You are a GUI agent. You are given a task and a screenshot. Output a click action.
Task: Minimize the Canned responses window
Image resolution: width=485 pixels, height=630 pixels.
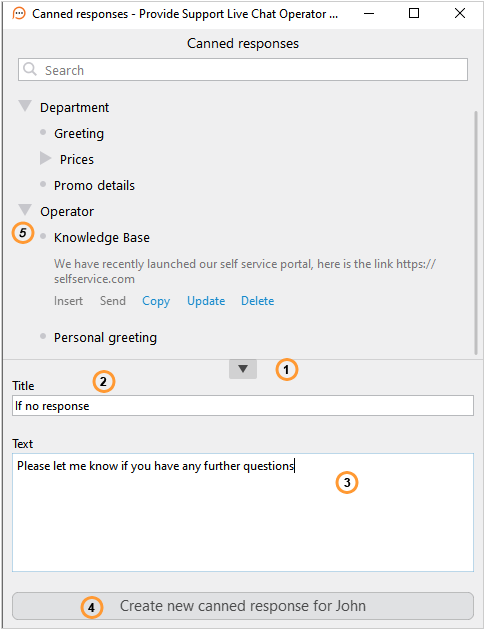click(x=369, y=14)
